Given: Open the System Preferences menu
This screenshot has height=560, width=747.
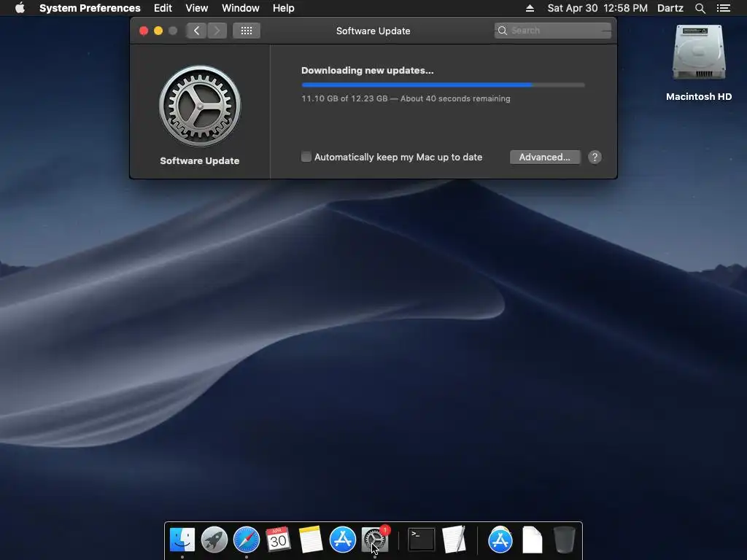Looking at the screenshot, I should (90, 8).
